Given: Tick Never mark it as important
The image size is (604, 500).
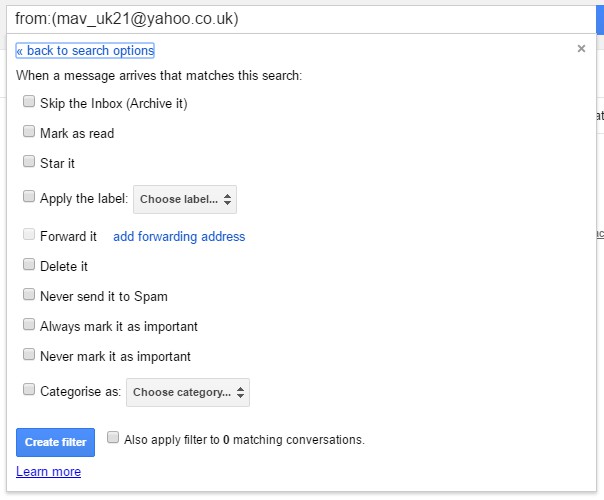Looking at the screenshot, I should click(29, 356).
